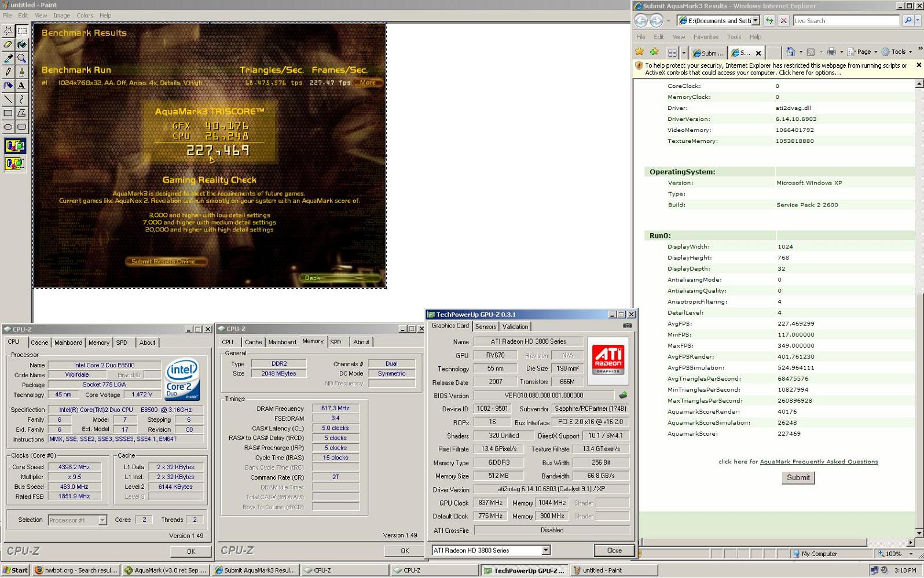This screenshot has height=578, width=924.
Task: Open the Quick Tabs grid view
Action: (672, 53)
